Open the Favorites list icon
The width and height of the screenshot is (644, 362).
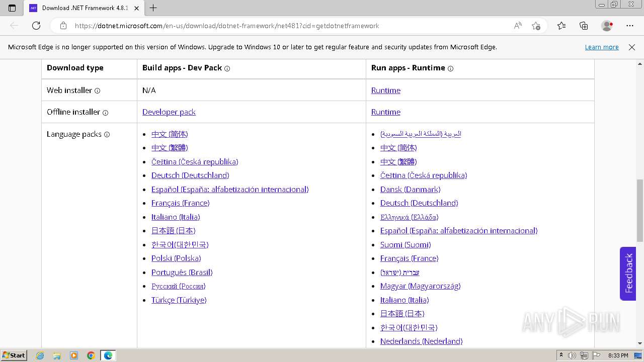[561, 26]
